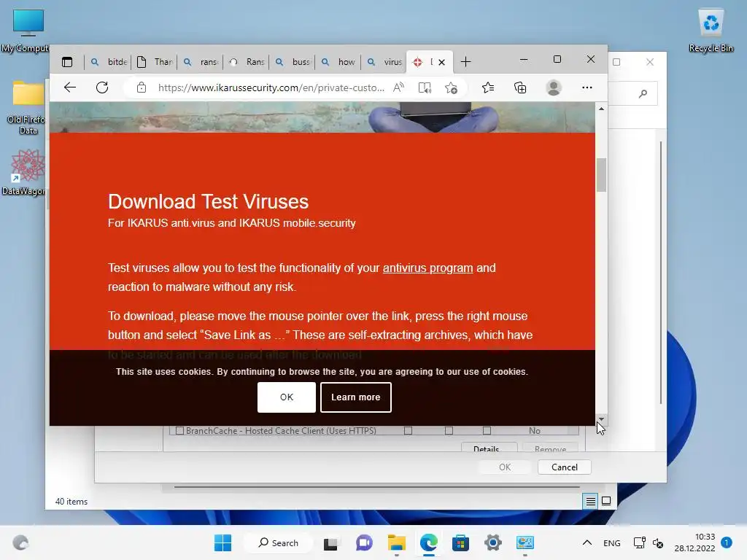Open the muted volume tray icon
This screenshot has height=560, width=747.
point(658,542)
